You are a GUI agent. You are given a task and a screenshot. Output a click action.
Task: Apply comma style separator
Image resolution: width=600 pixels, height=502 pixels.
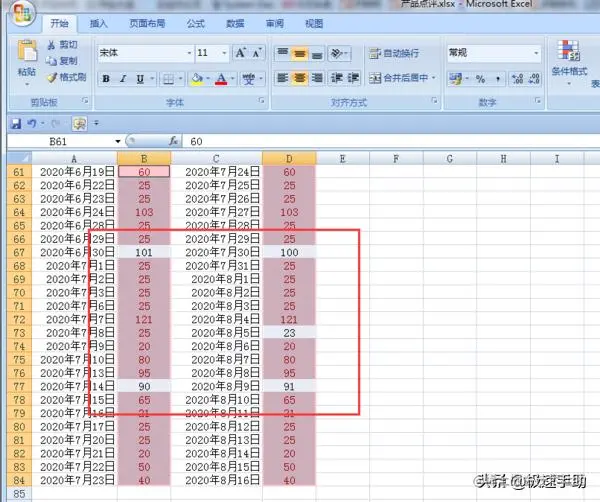point(497,79)
